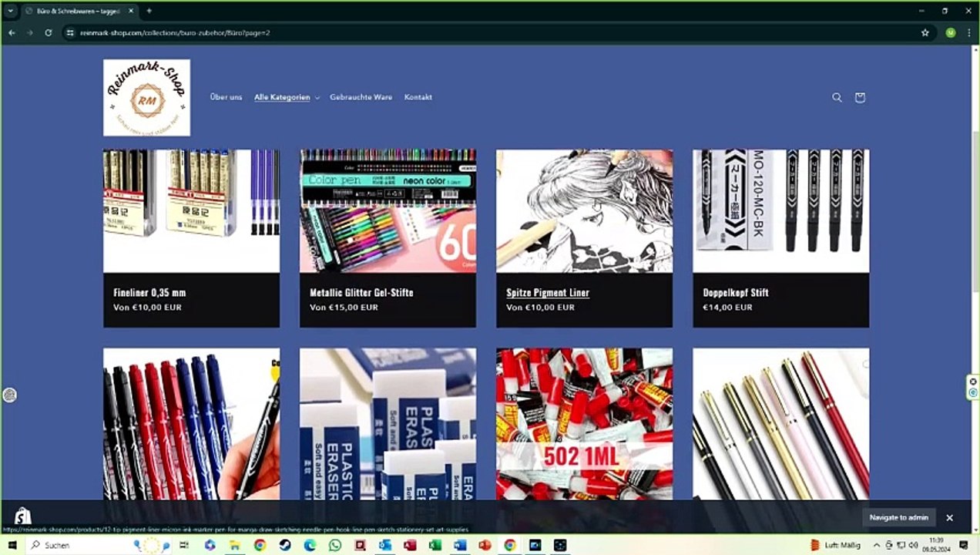This screenshot has width=980, height=555.
Task: Open the tab search chevron in Chrome
Action: (x=11, y=11)
